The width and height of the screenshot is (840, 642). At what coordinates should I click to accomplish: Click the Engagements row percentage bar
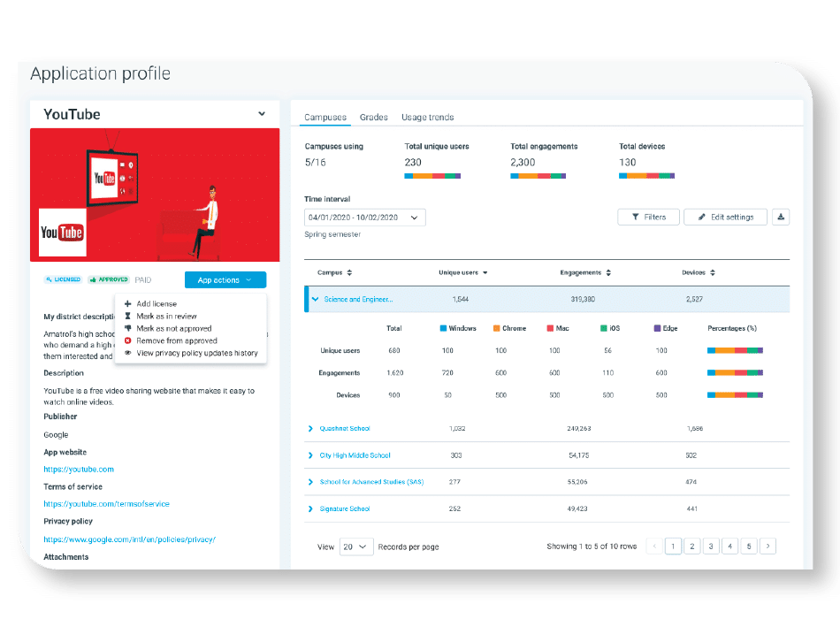735,373
